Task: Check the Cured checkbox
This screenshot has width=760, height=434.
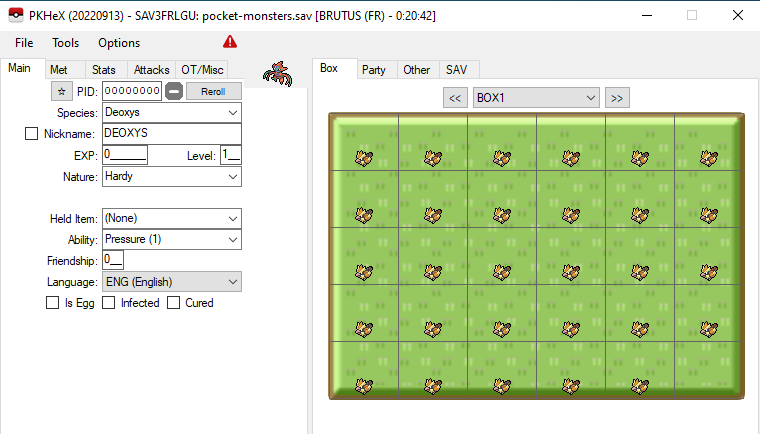Action: tap(173, 303)
